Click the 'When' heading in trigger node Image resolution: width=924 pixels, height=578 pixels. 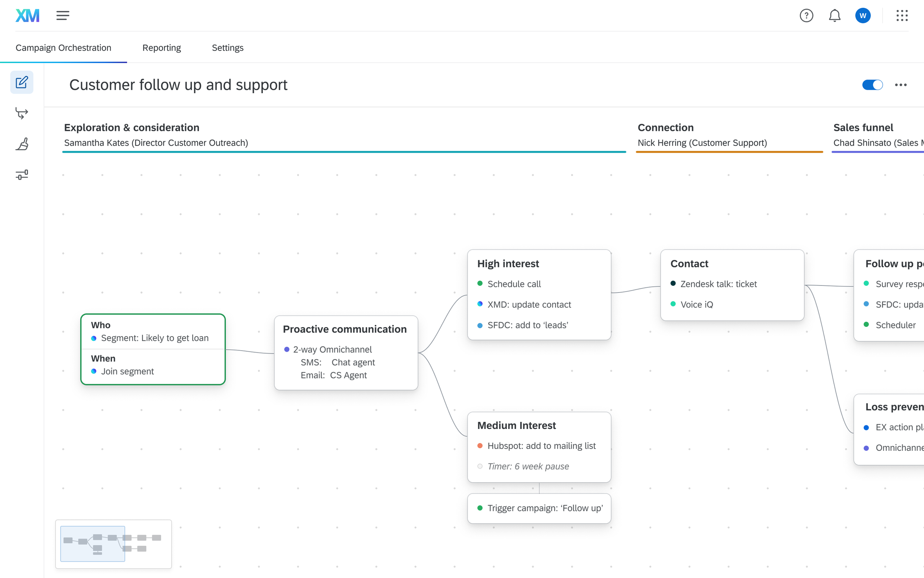coord(103,359)
